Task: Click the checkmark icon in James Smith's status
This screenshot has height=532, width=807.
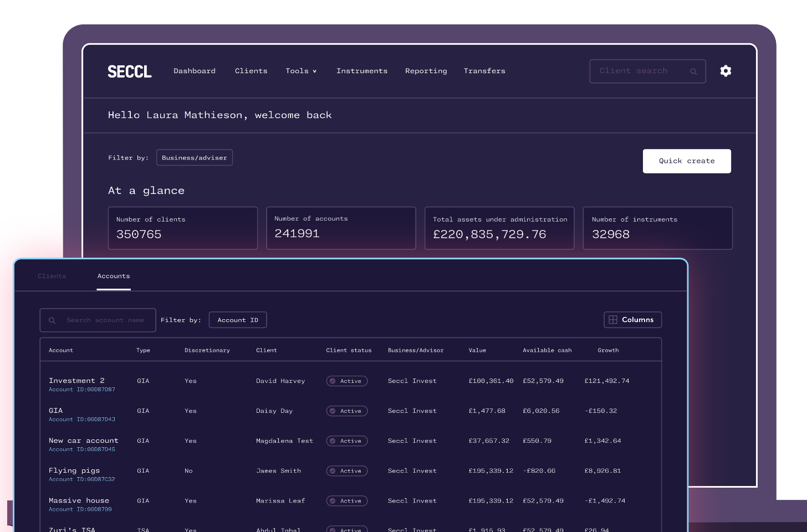Action: 333,471
